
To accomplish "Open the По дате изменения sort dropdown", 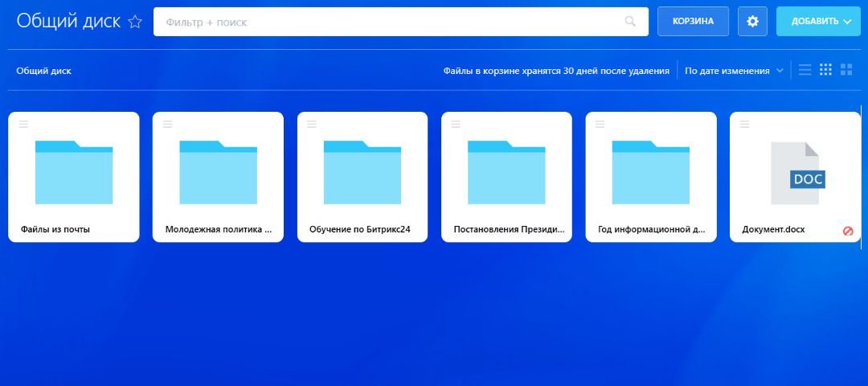I will tap(734, 71).
